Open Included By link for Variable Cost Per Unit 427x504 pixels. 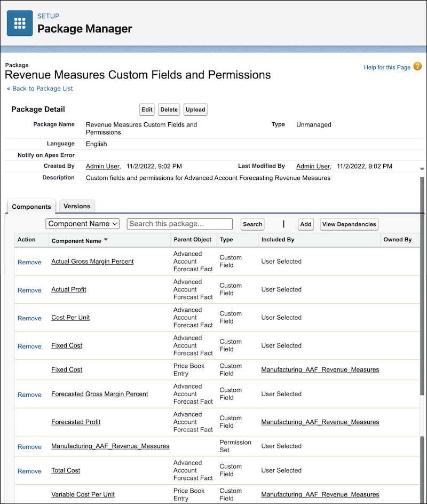pos(320,495)
